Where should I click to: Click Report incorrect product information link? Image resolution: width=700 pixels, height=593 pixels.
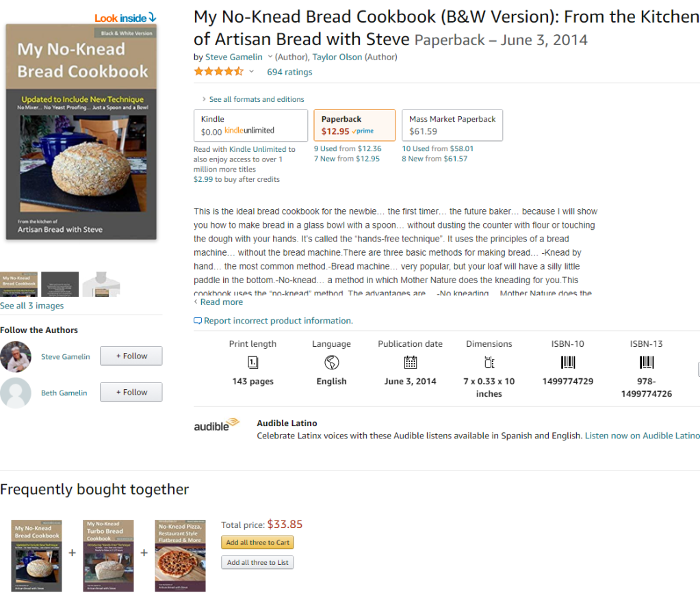(x=277, y=321)
